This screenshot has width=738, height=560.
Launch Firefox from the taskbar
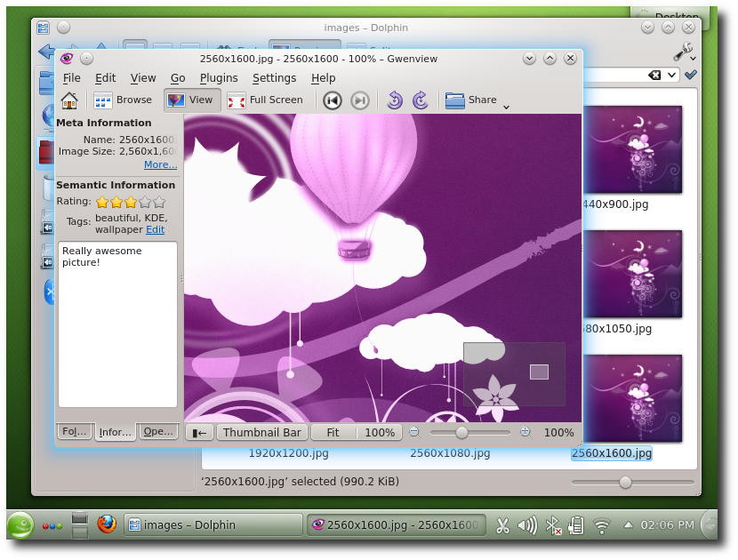point(107,524)
